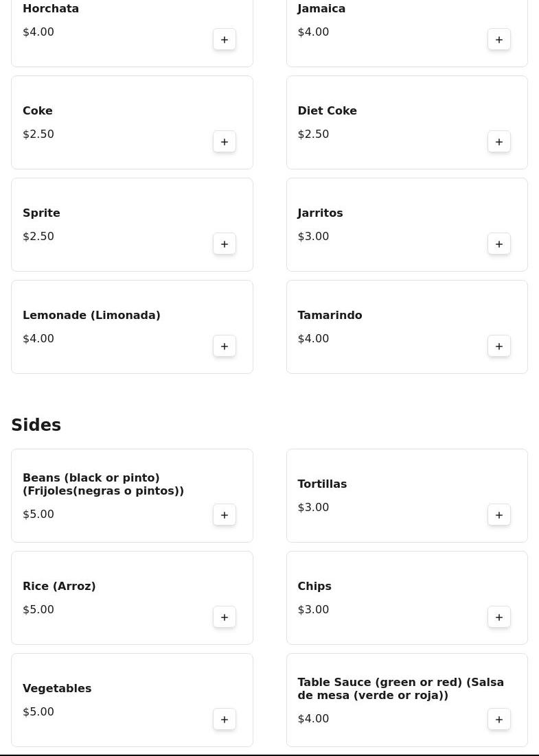Add Sprite to the cart
Screen dimensions: 539x756
[225, 244]
